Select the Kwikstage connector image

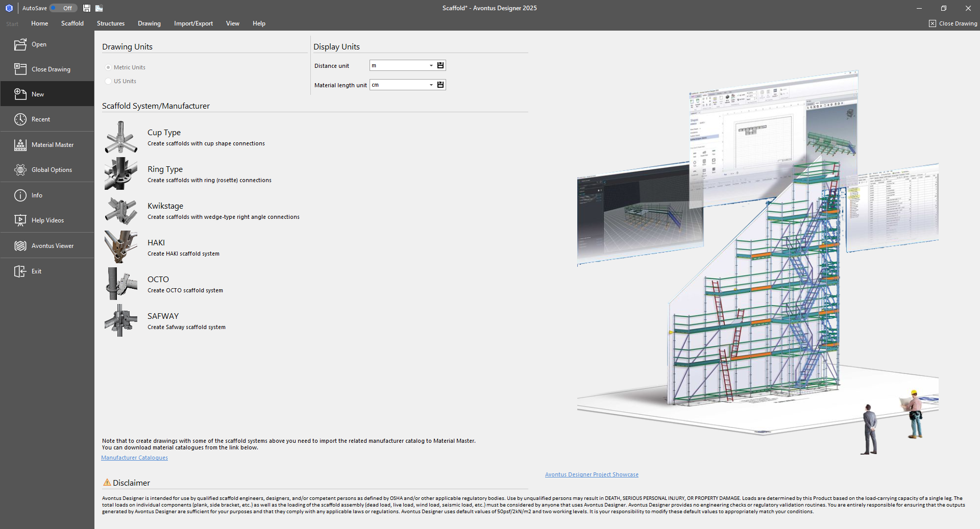coord(121,210)
